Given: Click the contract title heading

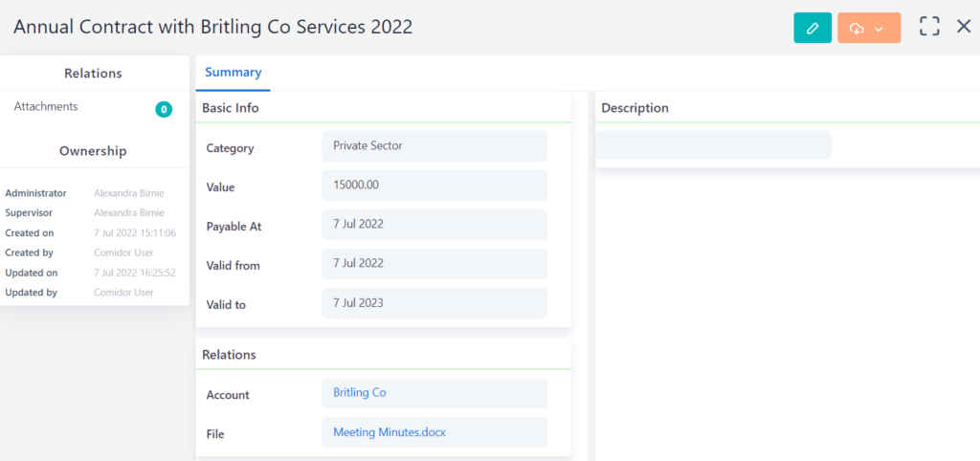Looking at the screenshot, I should (x=213, y=27).
